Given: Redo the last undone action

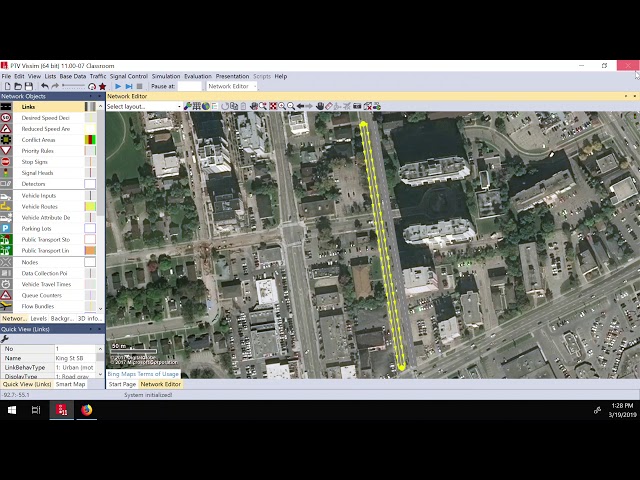Looking at the screenshot, I should pos(55,86).
